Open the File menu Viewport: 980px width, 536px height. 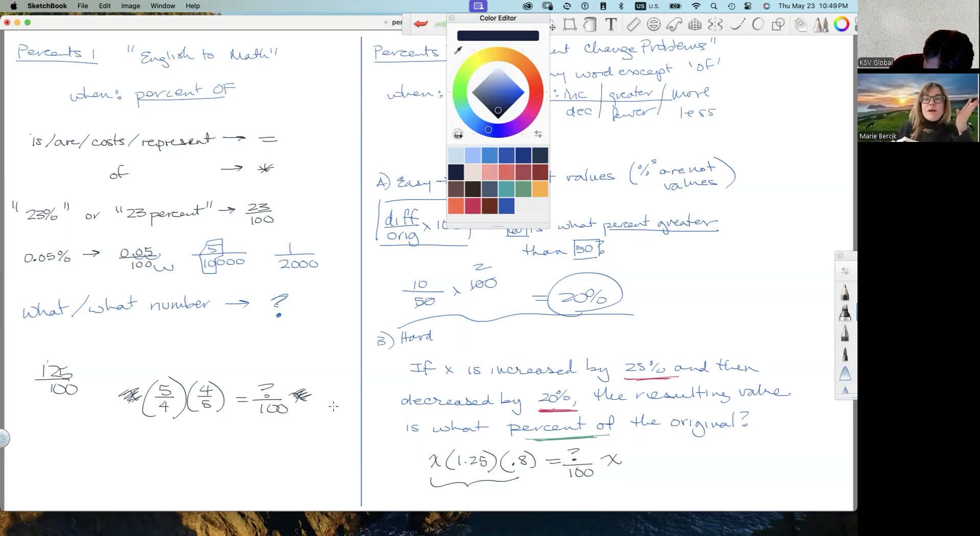(83, 6)
